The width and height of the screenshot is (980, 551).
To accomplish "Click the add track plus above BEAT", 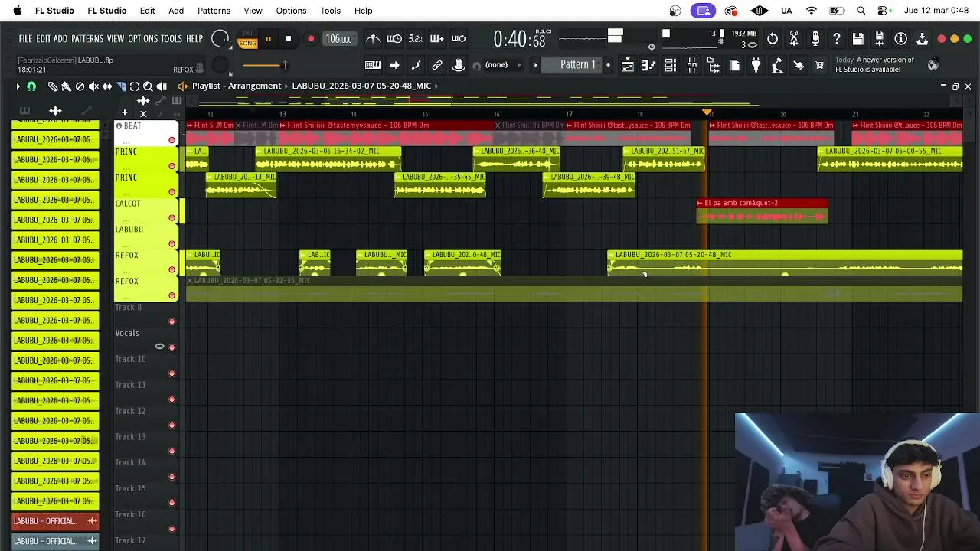I will [124, 112].
